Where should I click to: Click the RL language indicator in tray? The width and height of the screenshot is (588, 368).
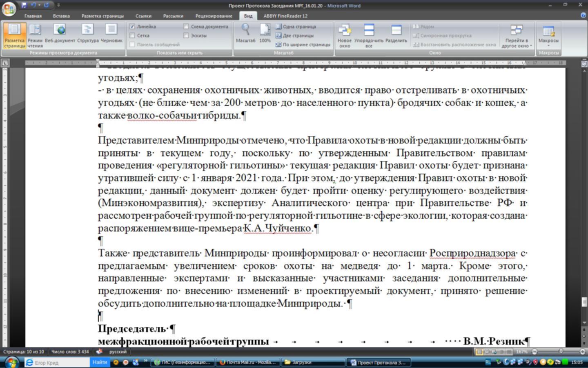[x=488, y=362]
